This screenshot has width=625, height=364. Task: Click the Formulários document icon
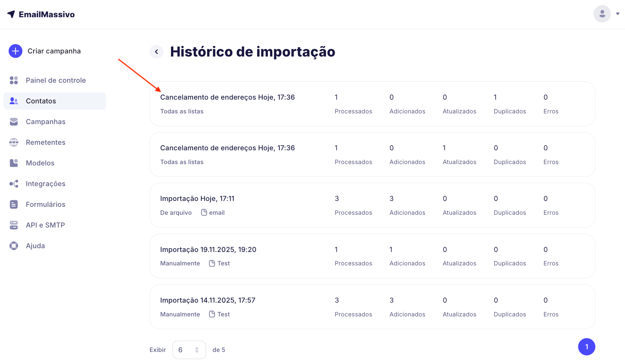14,204
